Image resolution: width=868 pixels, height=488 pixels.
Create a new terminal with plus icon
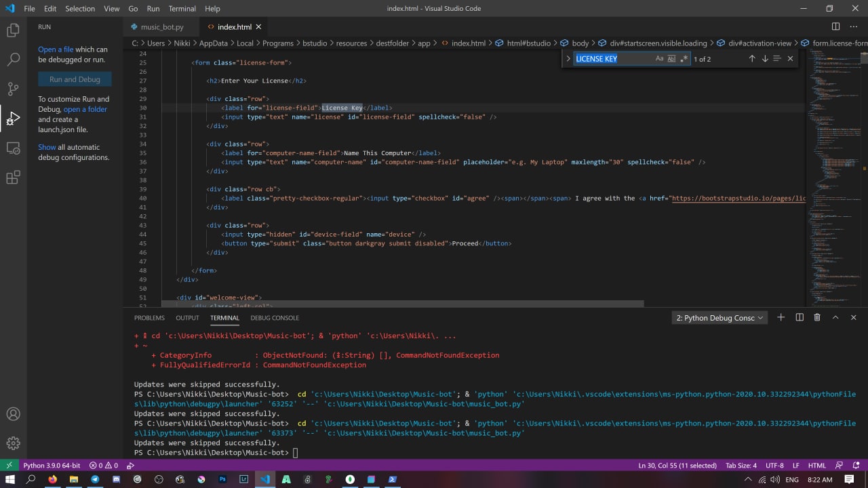click(x=781, y=317)
